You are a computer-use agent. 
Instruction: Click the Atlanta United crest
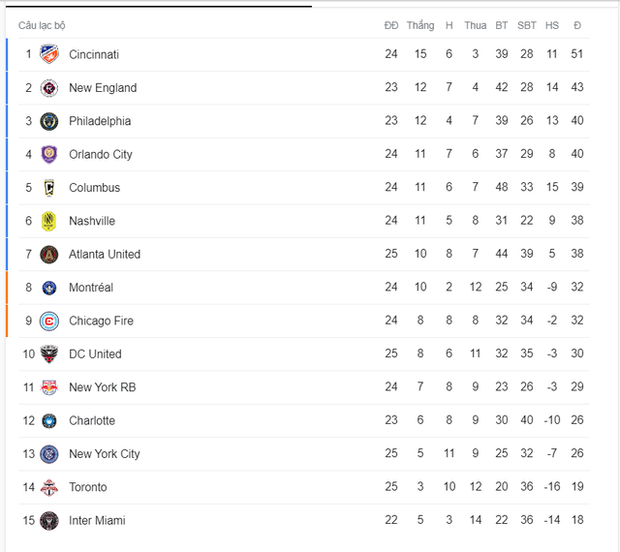pyautogui.click(x=49, y=254)
